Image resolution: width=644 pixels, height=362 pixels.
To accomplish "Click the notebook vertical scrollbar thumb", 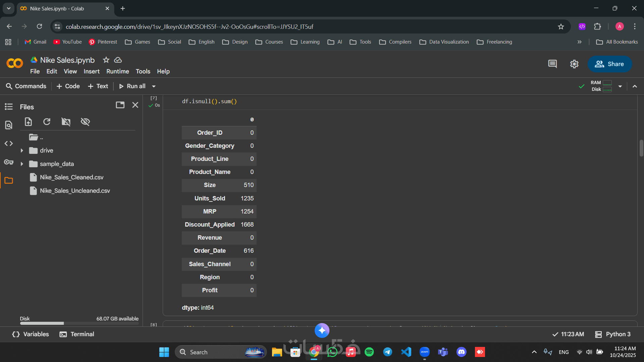I will (641, 148).
